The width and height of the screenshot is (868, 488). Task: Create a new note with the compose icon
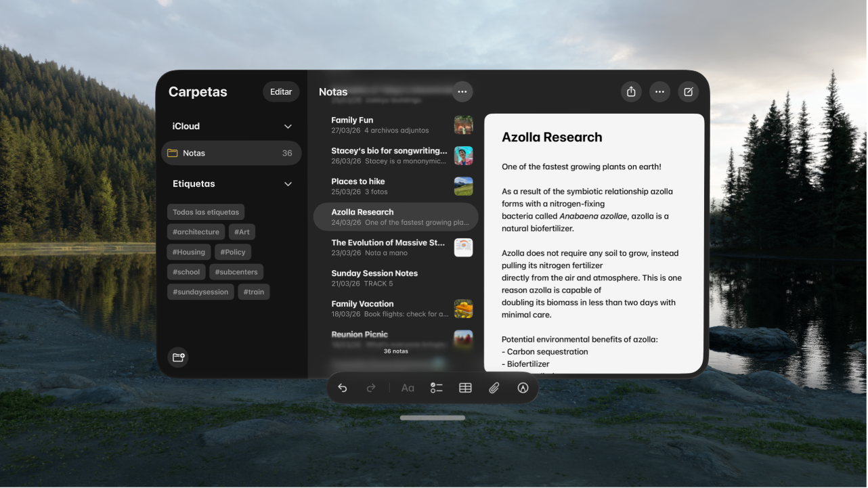click(689, 92)
